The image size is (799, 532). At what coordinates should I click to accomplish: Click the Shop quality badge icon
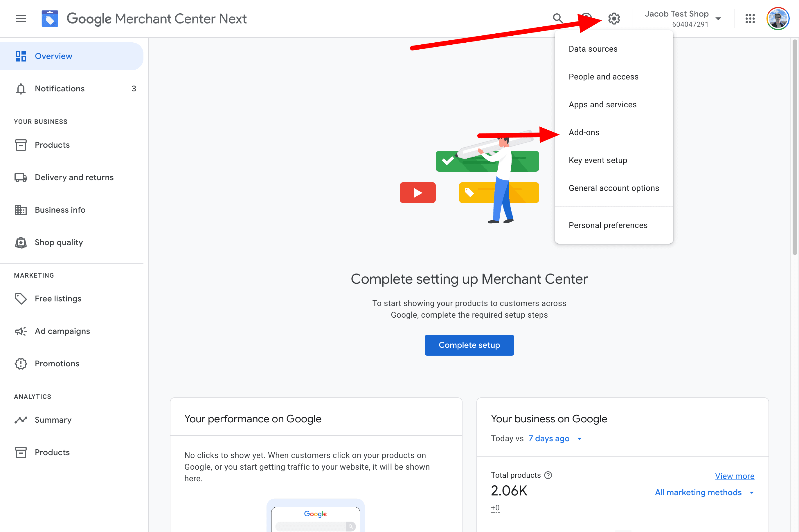pyautogui.click(x=21, y=243)
